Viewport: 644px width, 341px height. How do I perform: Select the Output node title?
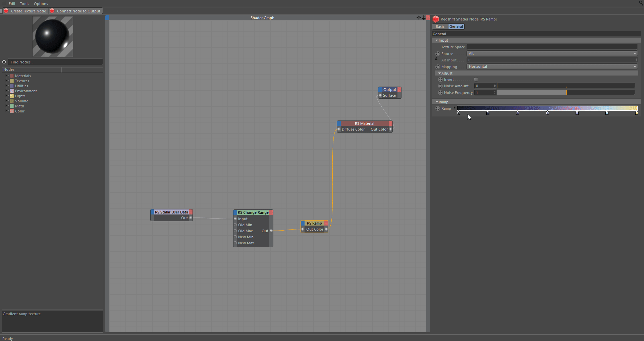pos(390,90)
